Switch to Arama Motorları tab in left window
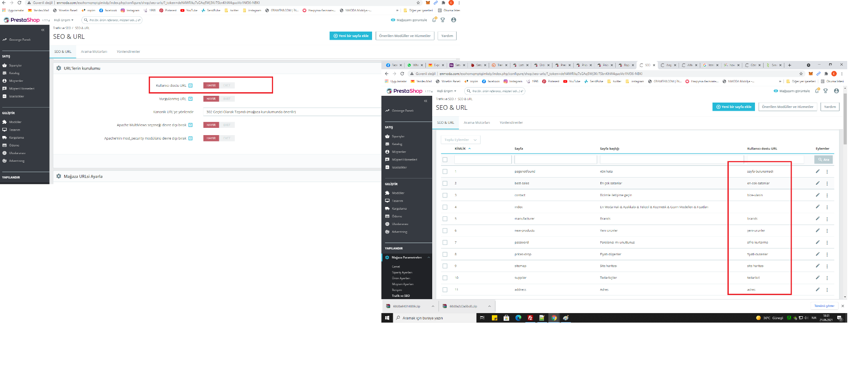Image resolution: width=868 pixels, height=375 pixels. point(94,52)
